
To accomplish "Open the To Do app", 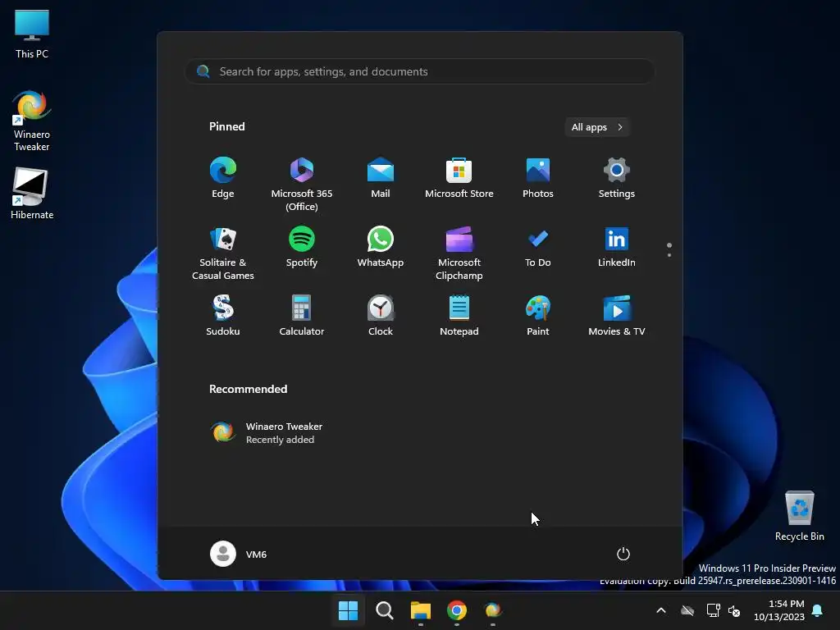I will [x=538, y=247].
